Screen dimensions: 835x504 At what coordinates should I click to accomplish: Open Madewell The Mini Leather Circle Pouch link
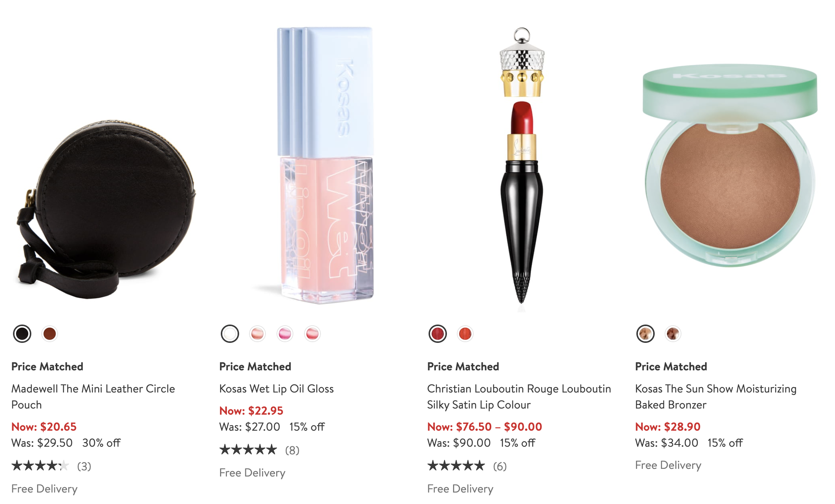point(93,397)
